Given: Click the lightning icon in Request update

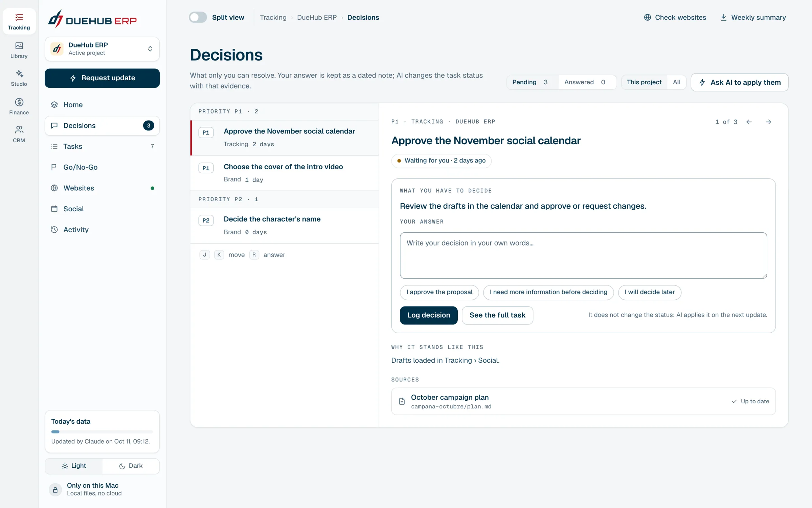Looking at the screenshot, I should point(73,78).
